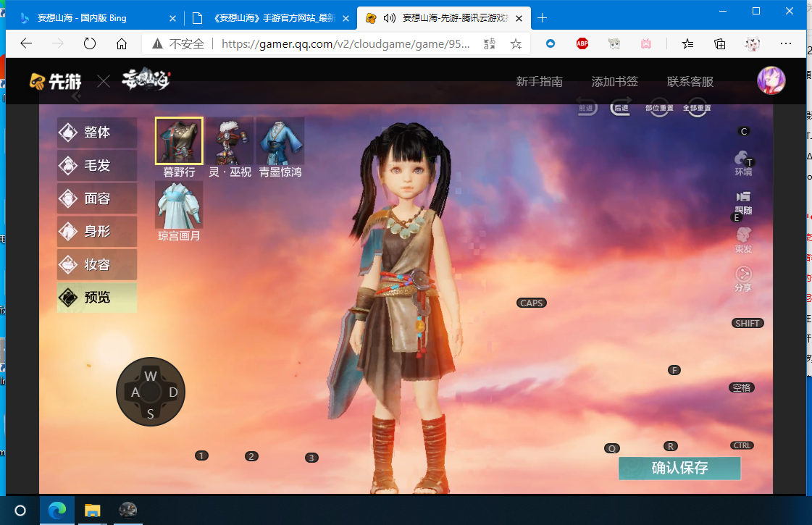Click the 空格 space virtual key
The image size is (812, 525).
pyautogui.click(x=742, y=387)
